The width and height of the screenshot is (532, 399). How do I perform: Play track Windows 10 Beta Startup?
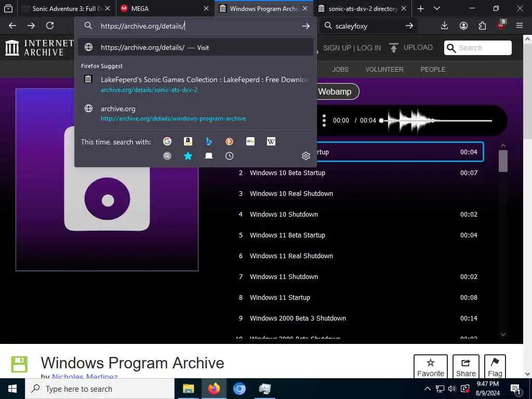point(358,172)
